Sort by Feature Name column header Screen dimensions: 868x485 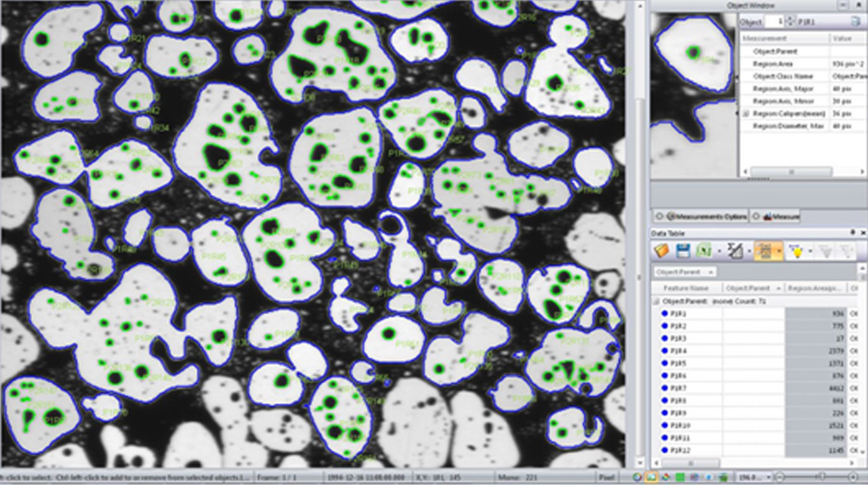(686, 288)
